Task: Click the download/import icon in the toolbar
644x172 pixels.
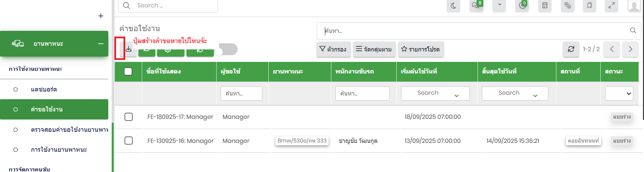Action: [129, 49]
